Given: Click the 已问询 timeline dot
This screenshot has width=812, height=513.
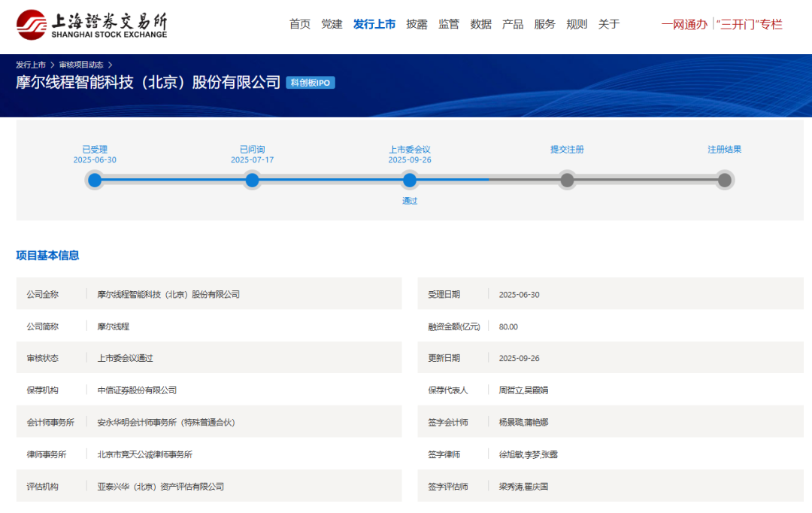Looking at the screenshot, I should (x=252, y=181).
